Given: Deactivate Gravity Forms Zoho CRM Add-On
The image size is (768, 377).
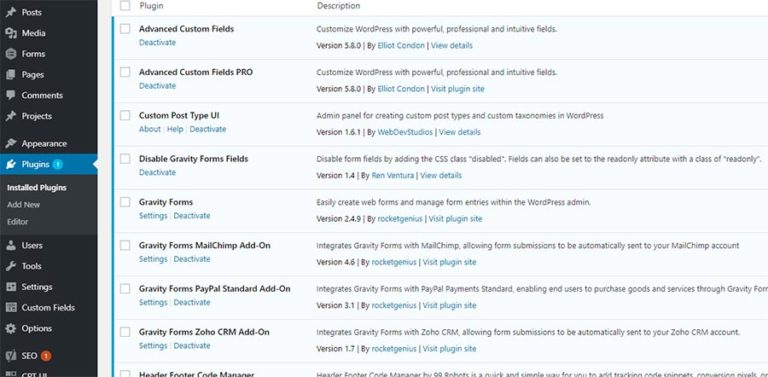Looking at the screenshot, I should coord(192,346).
